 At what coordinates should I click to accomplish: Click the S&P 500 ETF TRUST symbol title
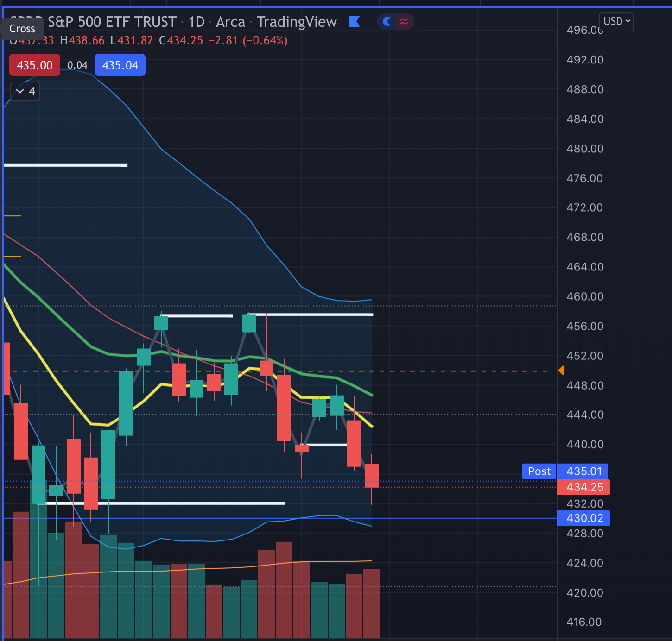point(112,22)
